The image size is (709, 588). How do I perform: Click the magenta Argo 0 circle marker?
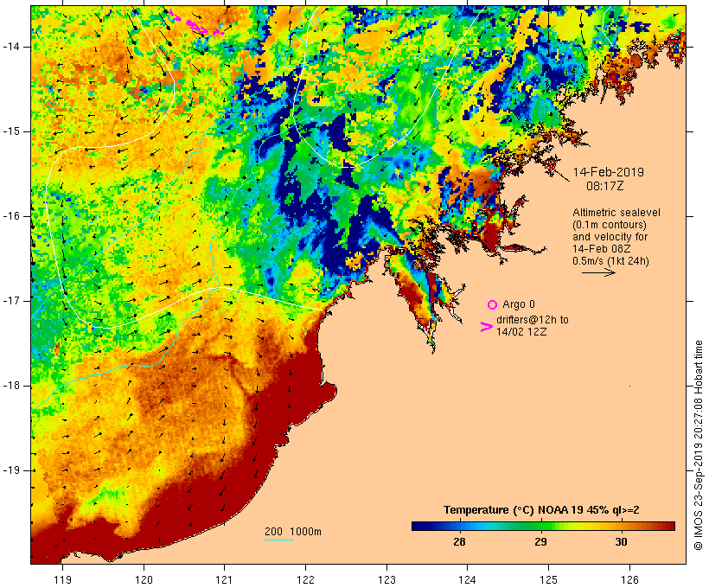click(x=493, y=305)
